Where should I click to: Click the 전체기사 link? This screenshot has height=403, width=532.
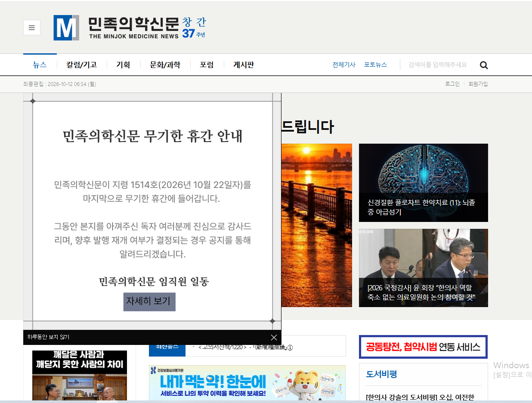(344, 65)
